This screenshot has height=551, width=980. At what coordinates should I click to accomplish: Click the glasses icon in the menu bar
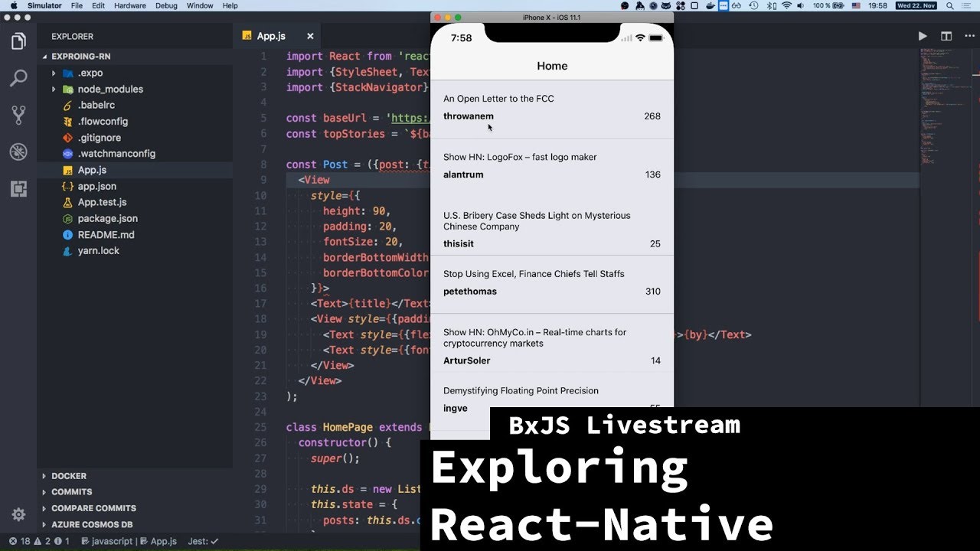click(737, 5)
